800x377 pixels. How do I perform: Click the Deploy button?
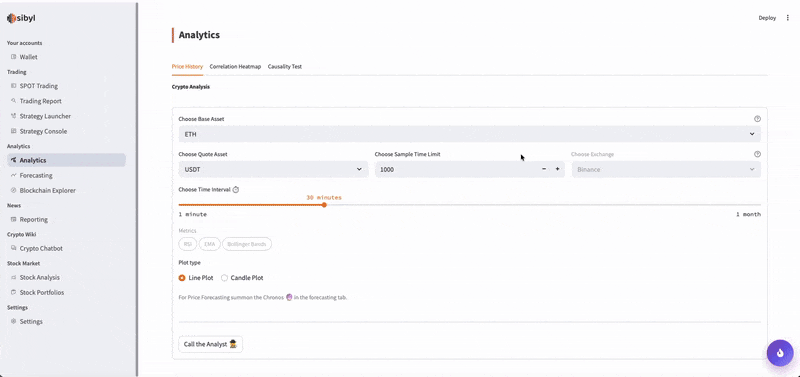click(x=767, y=18)
